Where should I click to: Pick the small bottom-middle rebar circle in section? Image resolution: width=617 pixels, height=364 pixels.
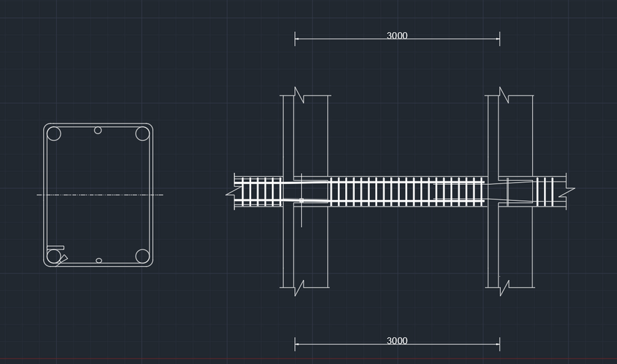[99, 260]
